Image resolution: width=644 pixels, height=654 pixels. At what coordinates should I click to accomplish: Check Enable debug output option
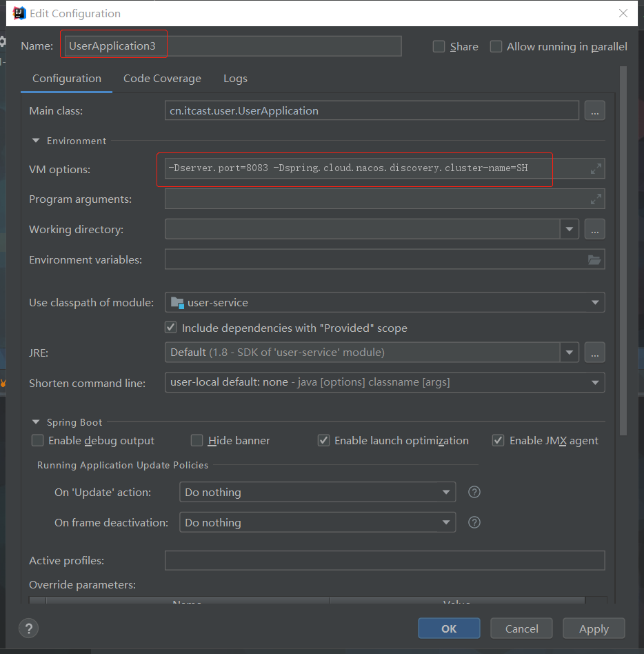[37, 440]
